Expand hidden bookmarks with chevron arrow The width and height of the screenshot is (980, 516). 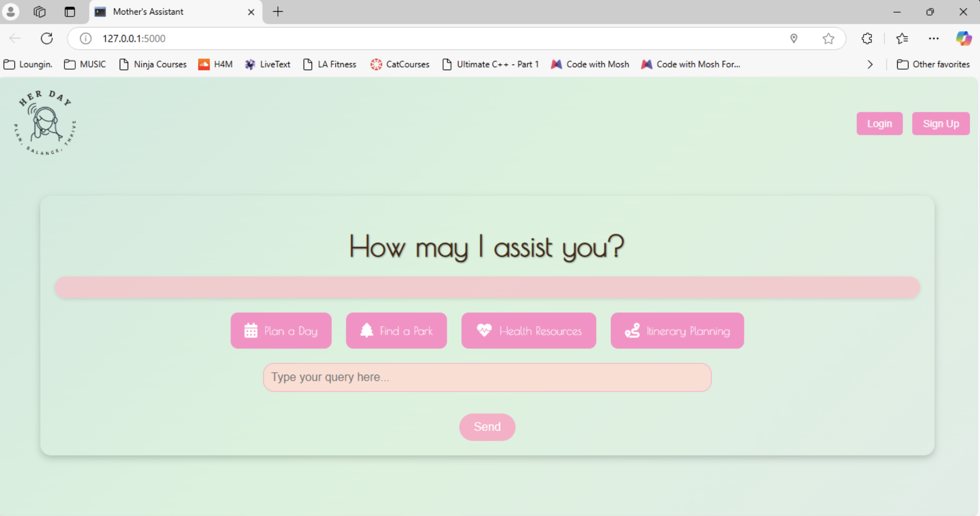click(x=870, y=65)
